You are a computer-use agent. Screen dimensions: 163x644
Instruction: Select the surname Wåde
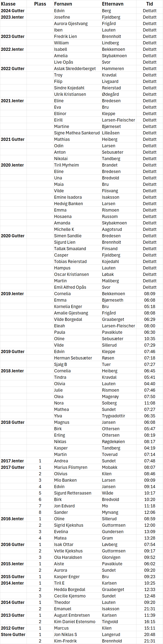tap(108, 493)
